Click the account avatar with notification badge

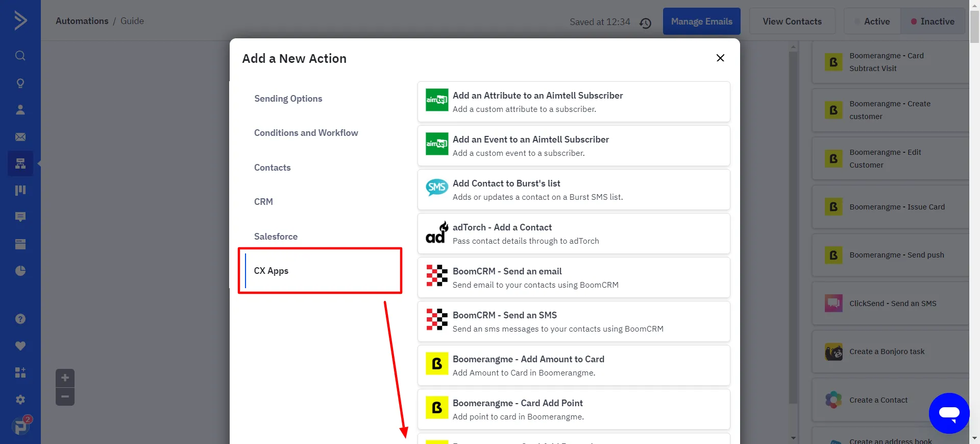coord(21,425)
